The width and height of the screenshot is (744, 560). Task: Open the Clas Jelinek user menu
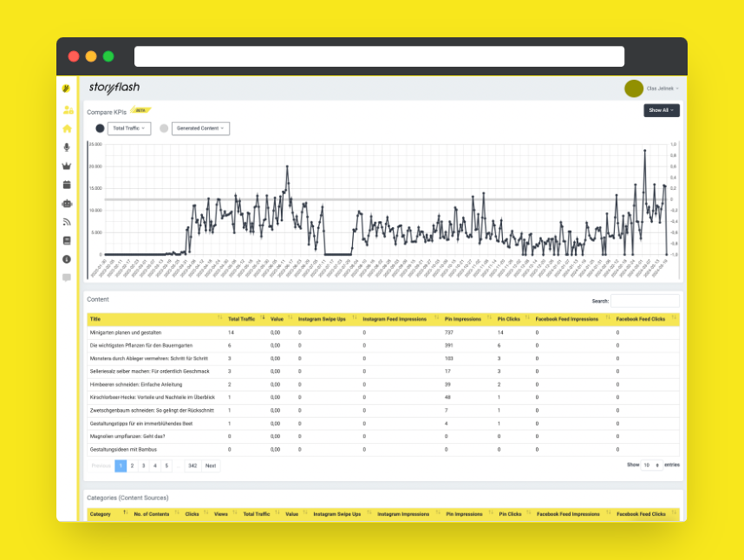[x=662, y=88]
